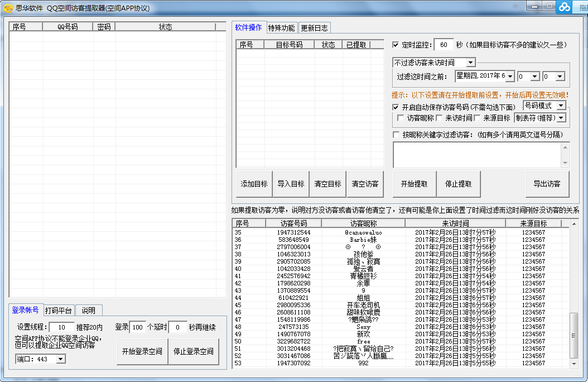Click the visitor list scroll-down arrow
Screen dimensions: 588x382
(x=574, y=364)
